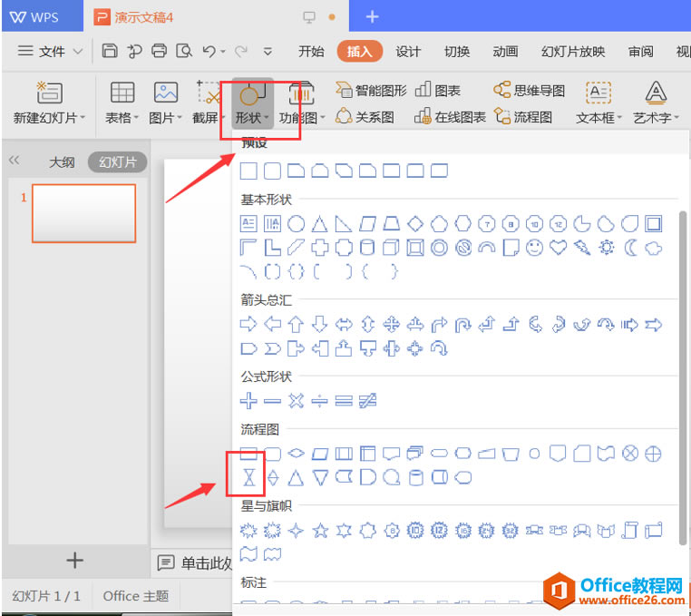Pick the smiley face shape
The image size is (691, 616).
pyautogui.click(x=534, y=248)
